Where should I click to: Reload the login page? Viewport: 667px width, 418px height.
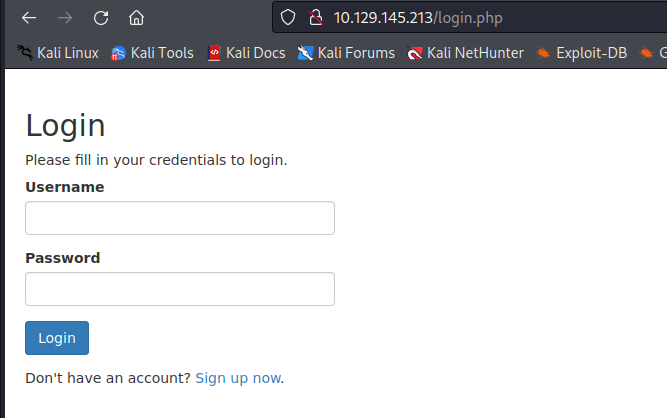[x=101, y=18]
